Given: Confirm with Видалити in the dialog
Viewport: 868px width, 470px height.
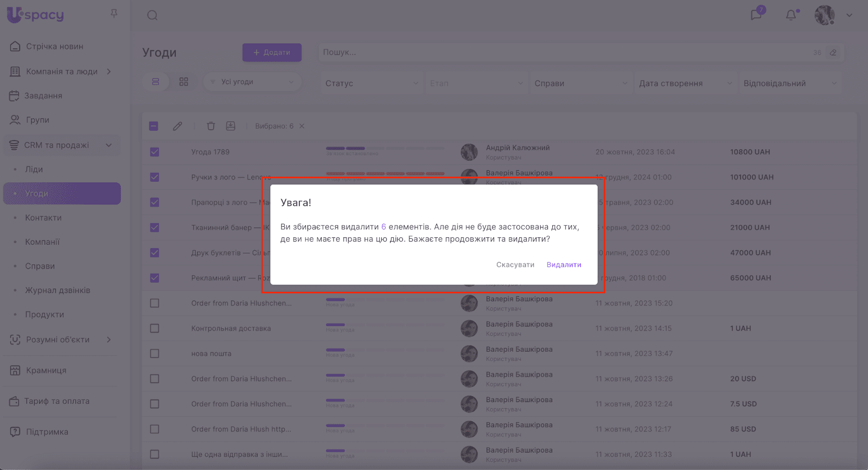Looking at the screenshot, I should (564, 265).
